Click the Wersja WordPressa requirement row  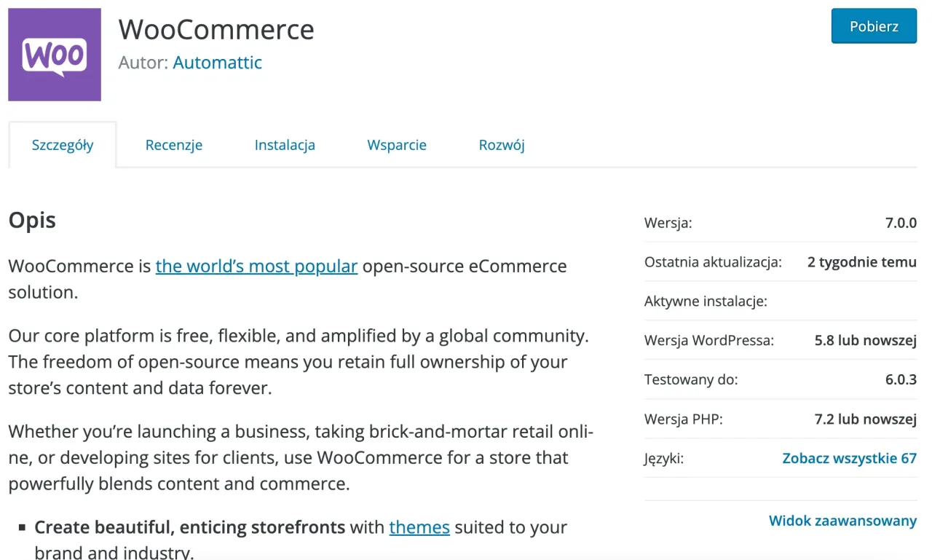[779, 340]
